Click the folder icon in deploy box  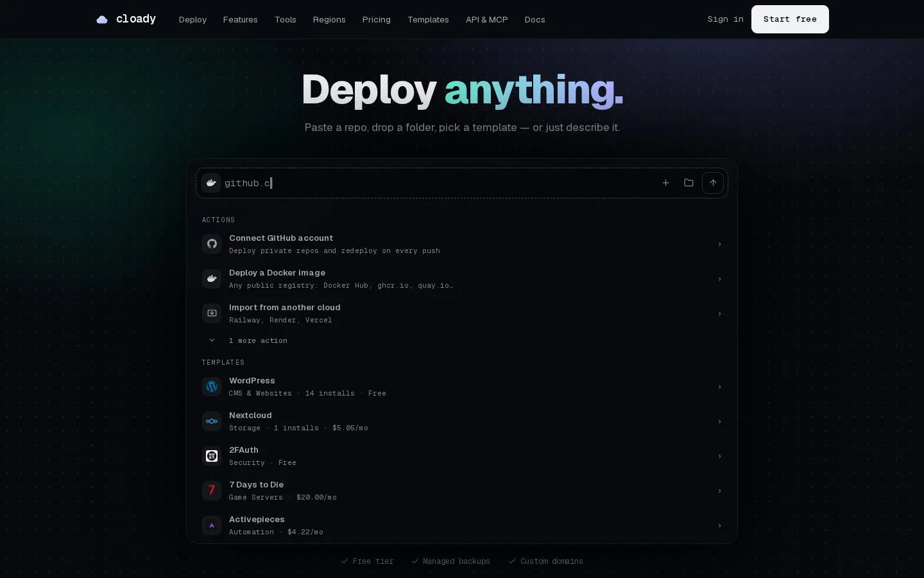[689, 183]
